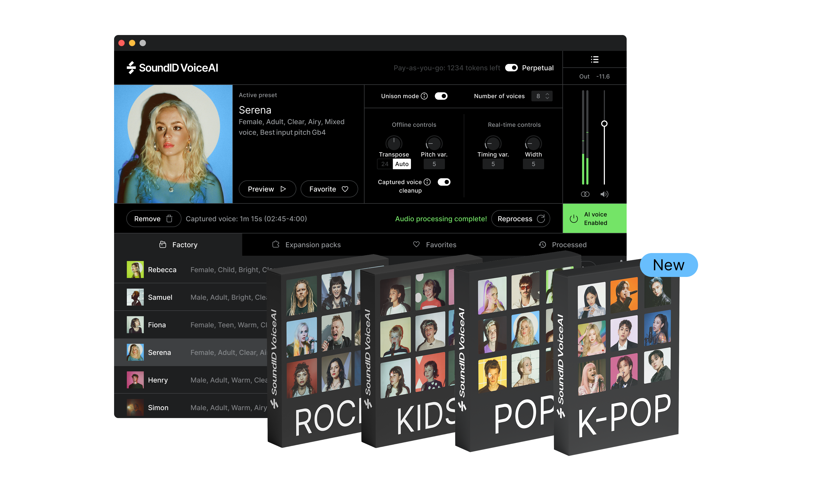Click the Auto button under Transpose

[x=402, y=164]
